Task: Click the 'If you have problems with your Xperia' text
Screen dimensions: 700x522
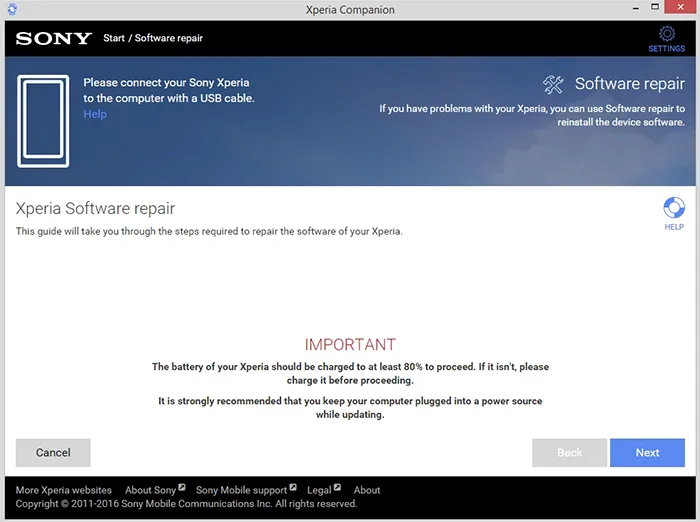Action: pos(532,115)
